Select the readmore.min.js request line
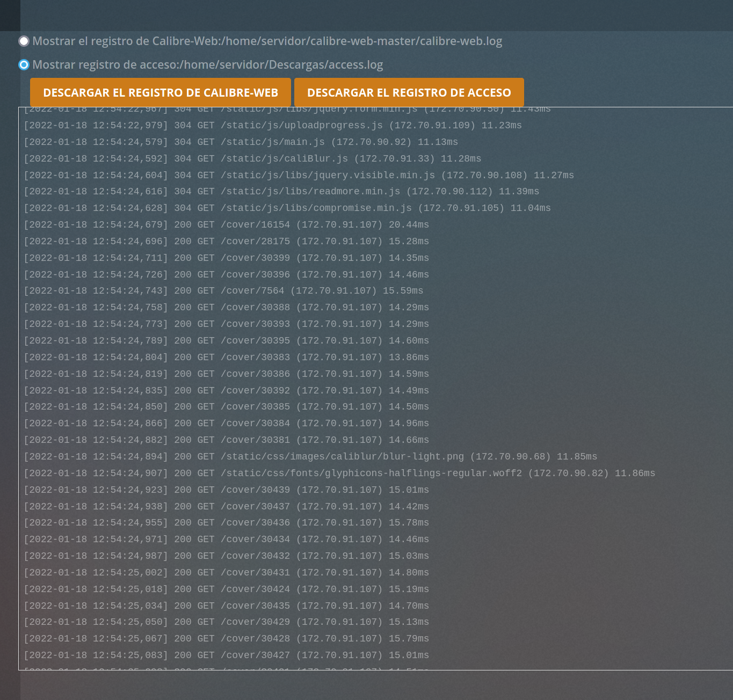This screenshot has height=700, width=733. point(281,191)
